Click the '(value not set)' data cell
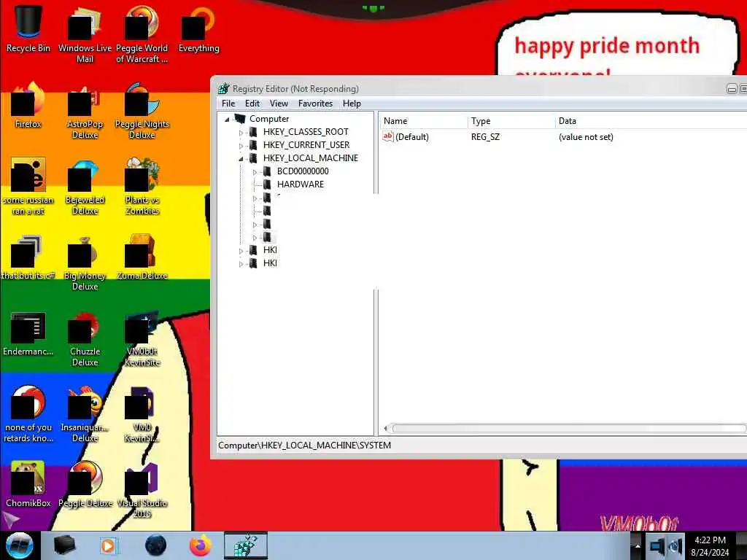Viewport: 747px width, 560px height. [x=586, y=137]
